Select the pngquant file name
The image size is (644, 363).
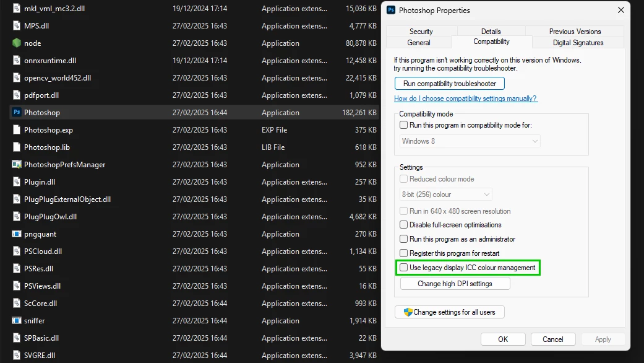tap(40, 234)
